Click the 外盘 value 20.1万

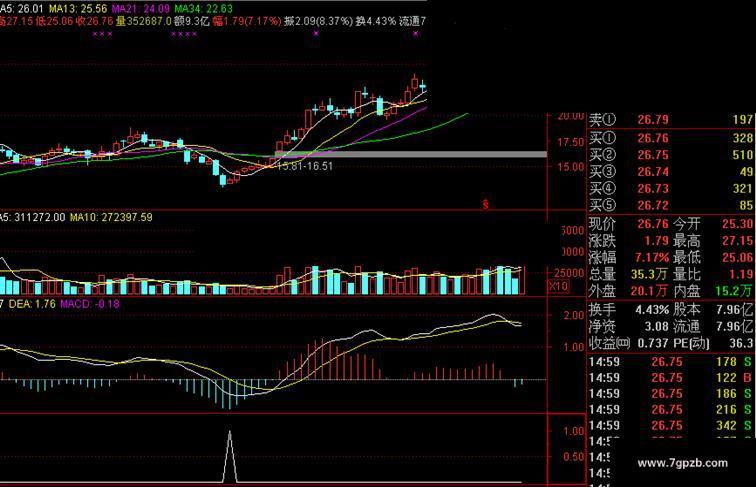(649, 291)
